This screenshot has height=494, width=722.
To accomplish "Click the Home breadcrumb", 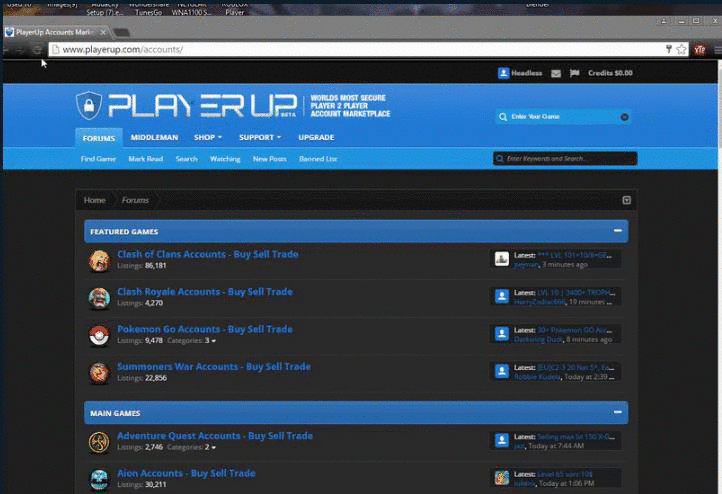I will pyautogui.click(x=94, y=200).
